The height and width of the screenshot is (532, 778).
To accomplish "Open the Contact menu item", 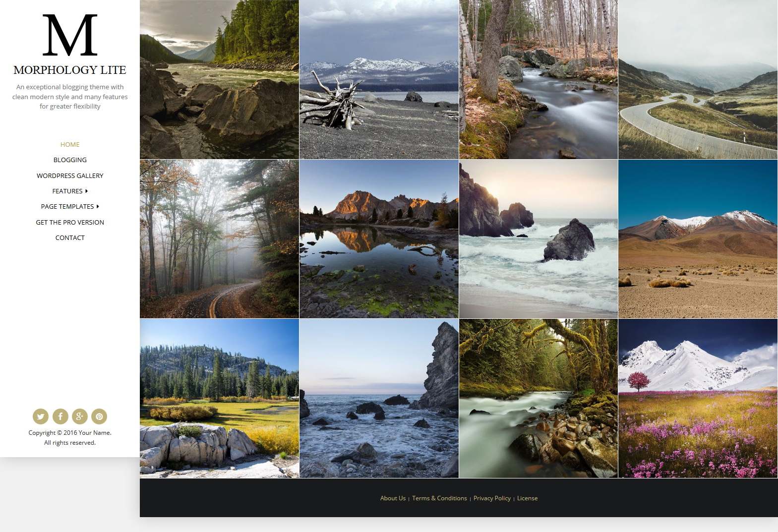I will coord(70,237).
